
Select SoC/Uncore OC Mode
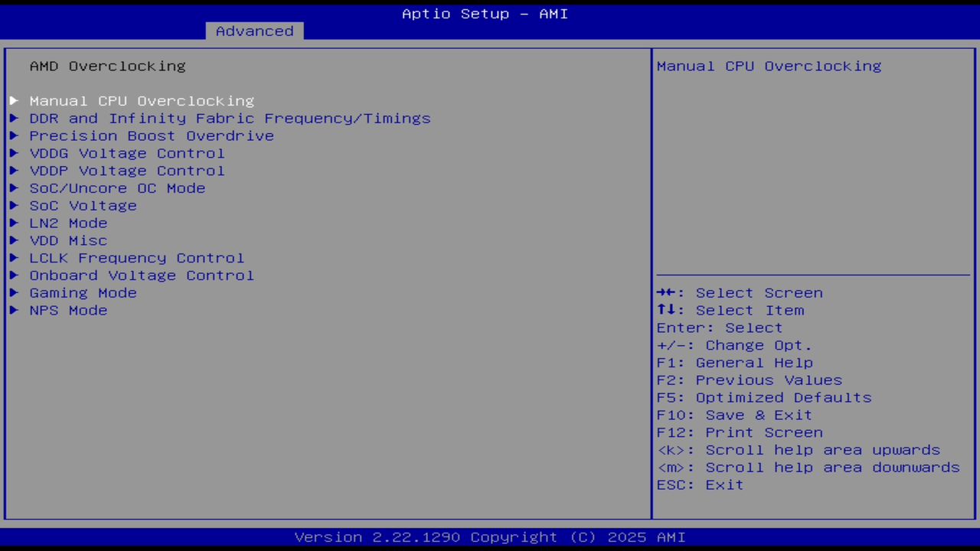pyautogui.click(x=117, y=187)
